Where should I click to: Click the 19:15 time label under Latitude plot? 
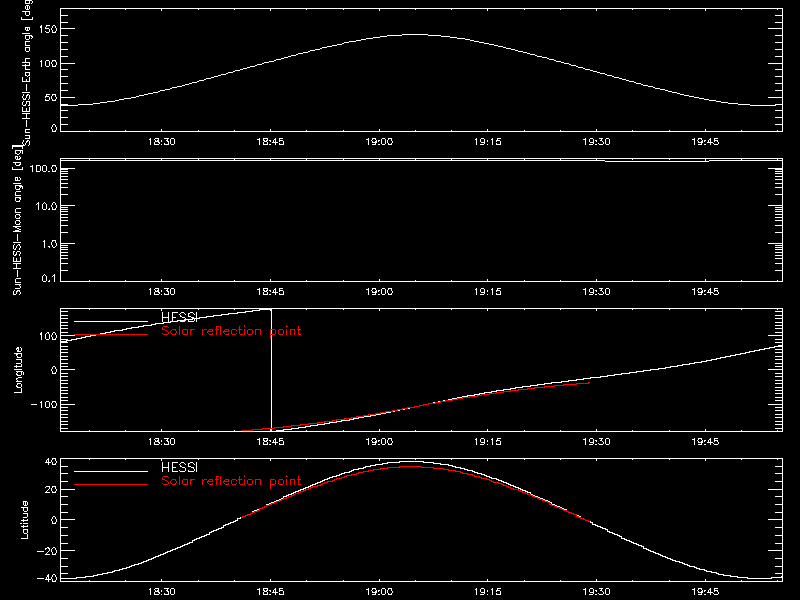click(x=488, y=592)
